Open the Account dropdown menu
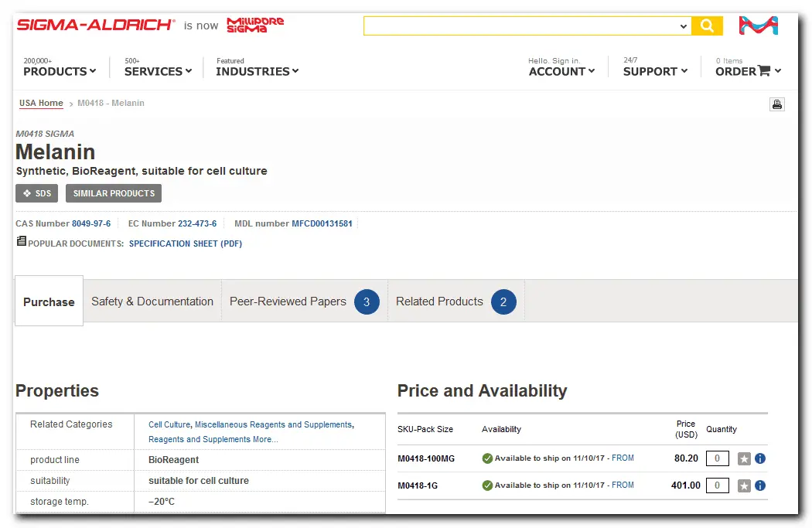Screen dimensions: 812x528 click(x=561, y=71)
